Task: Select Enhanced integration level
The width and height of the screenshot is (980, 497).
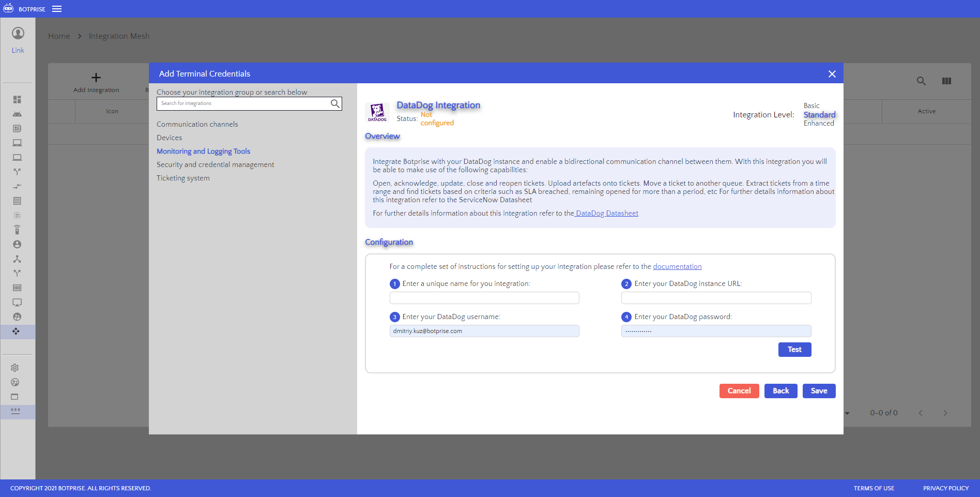Action: pyautogui.click(x=819, y=123)
